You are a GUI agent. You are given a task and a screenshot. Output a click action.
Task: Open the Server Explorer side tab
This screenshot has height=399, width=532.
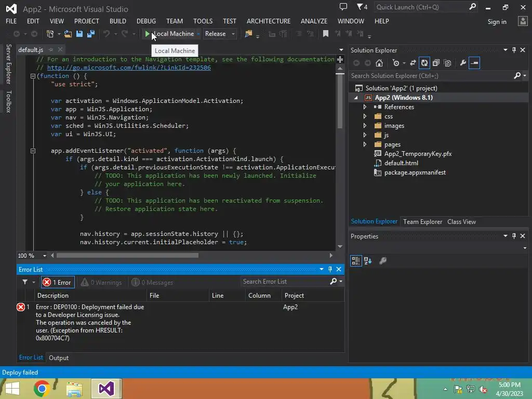point(9,64)
